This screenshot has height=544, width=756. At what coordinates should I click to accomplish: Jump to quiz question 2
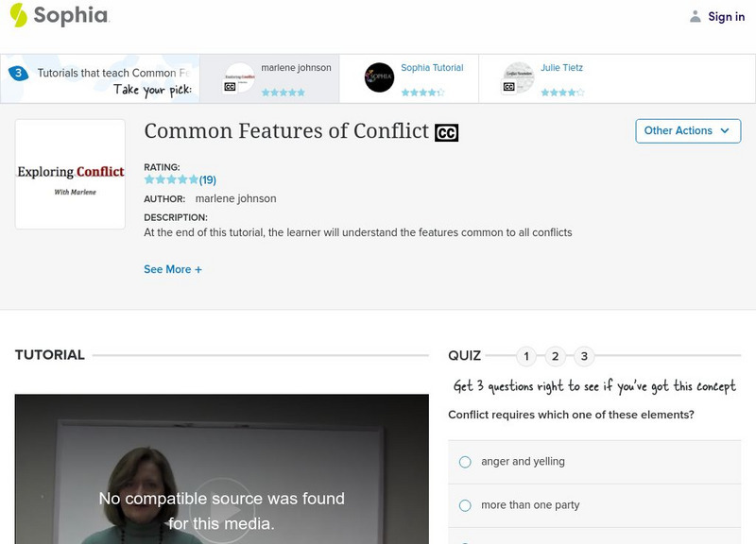(x=553, y=356)
